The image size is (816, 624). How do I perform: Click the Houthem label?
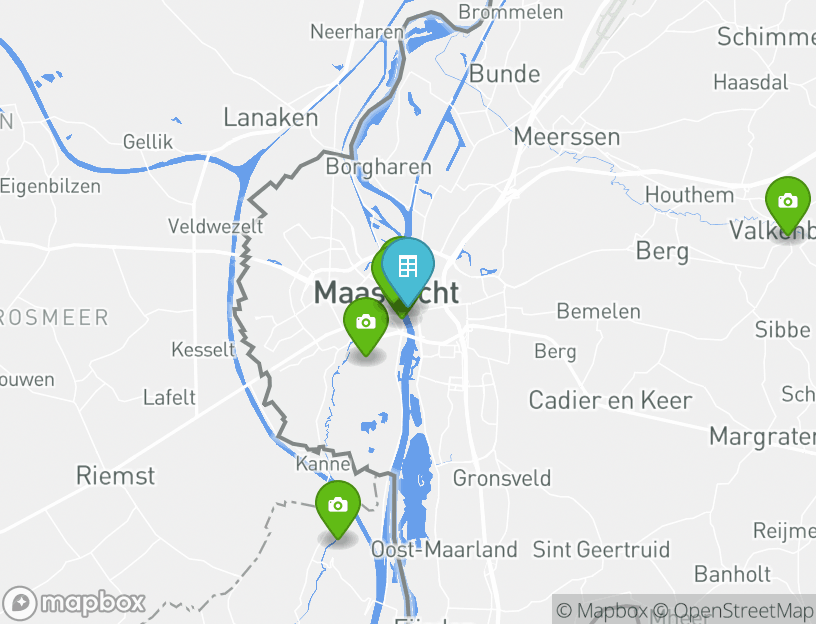690,195
